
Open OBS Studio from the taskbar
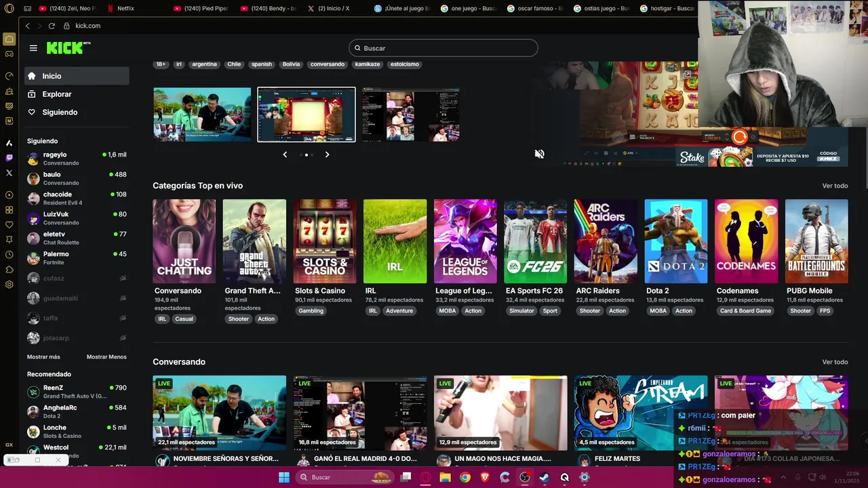click(525, 477)
